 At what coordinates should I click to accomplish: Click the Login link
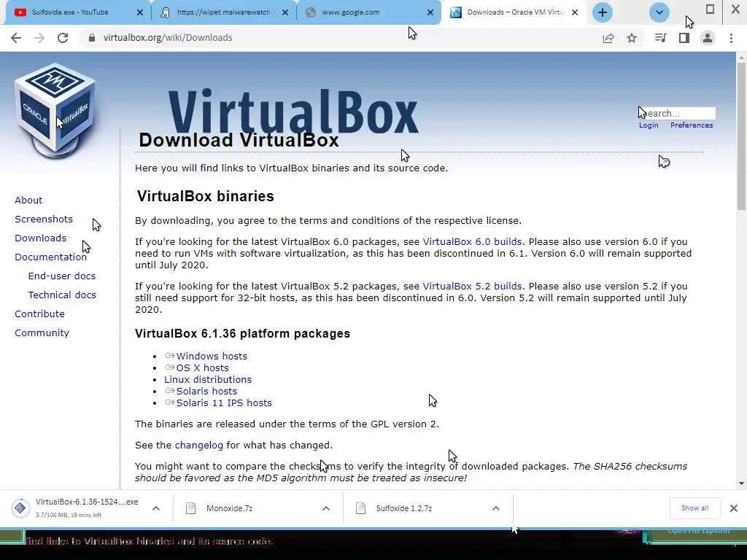click(x=649, y=125)
